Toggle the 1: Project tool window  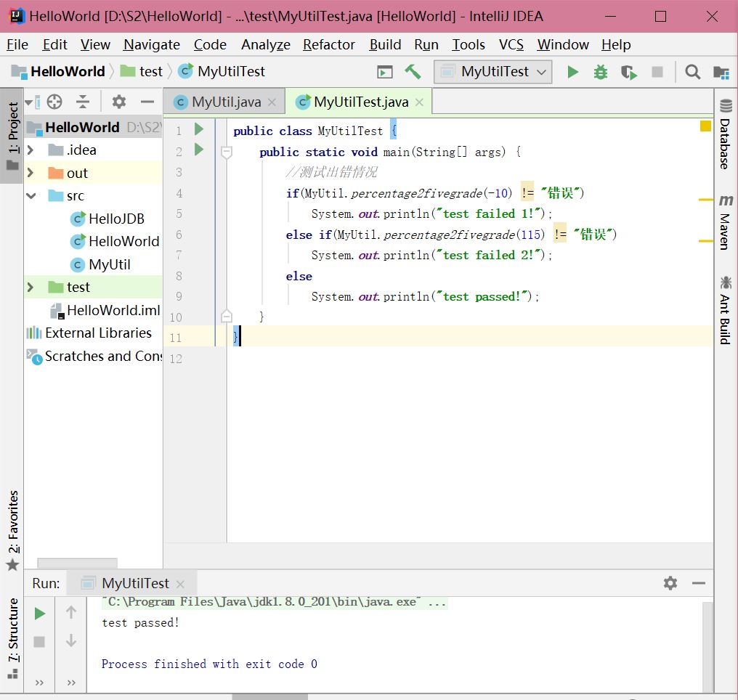[x=12, y=134]
